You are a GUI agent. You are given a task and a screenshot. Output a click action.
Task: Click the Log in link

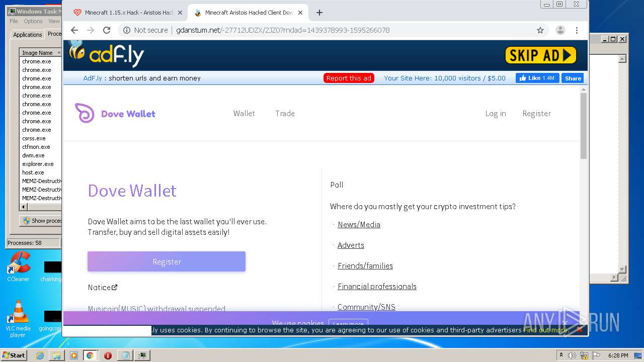tap(496, 114)
